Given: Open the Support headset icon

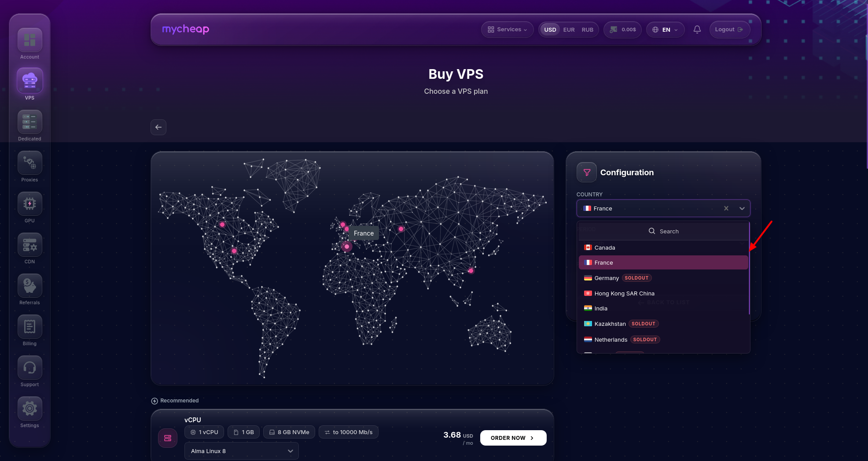Looking at the screenshot, I should pos(29,368).
